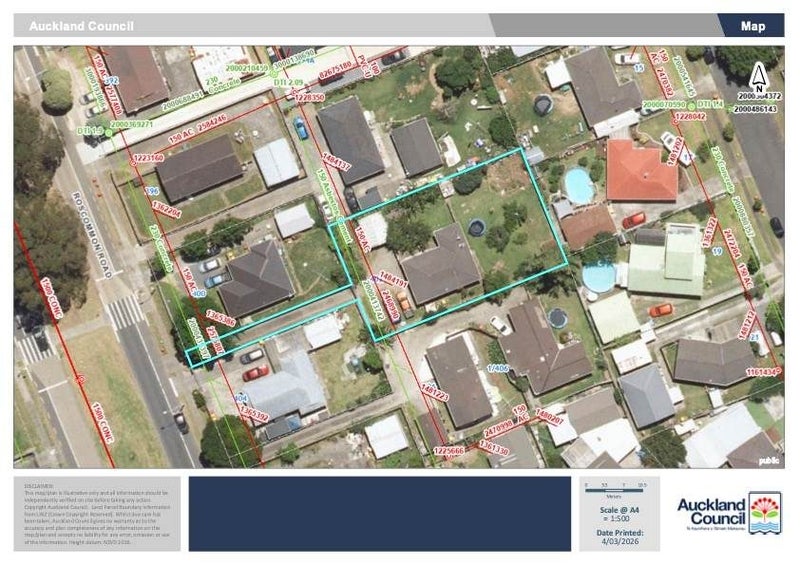Click the ROSCOMMON ROAD street label
Screen dimensions: 800x565
[91, 235]
